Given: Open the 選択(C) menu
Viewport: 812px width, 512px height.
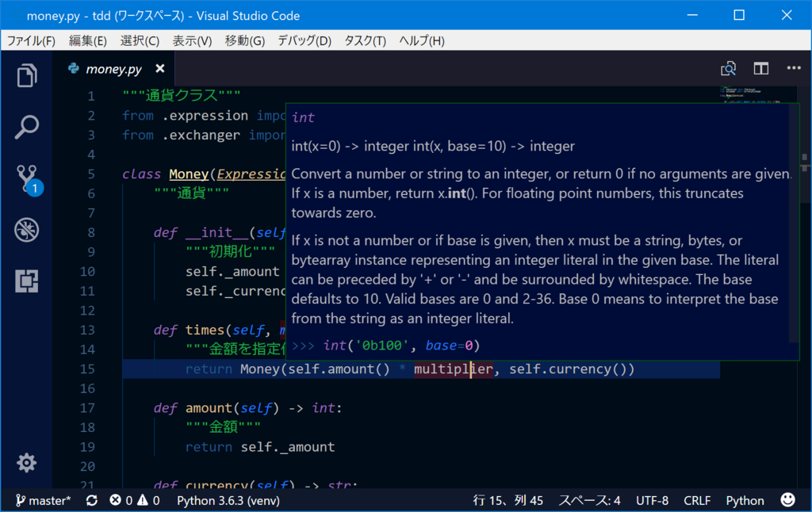Looking at the screenshot, I should click(x=140, y=40).
